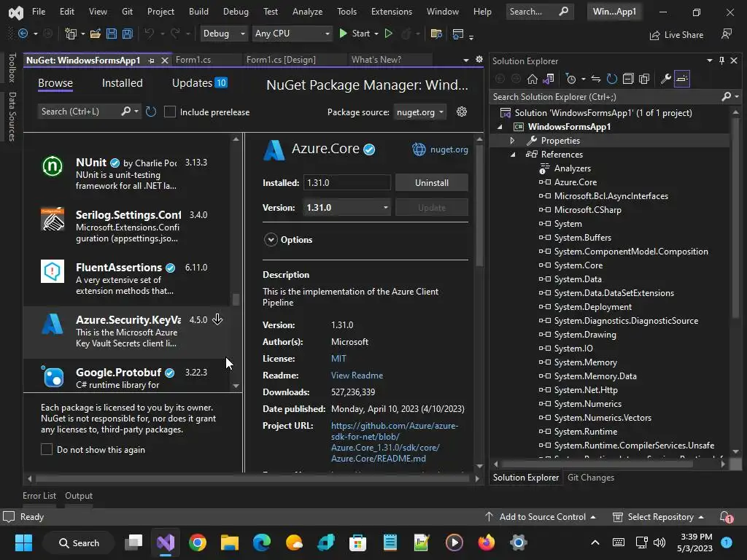747x560 pixels.
Task: Collapse the References tree node
Action: click(x=513, y=155)
